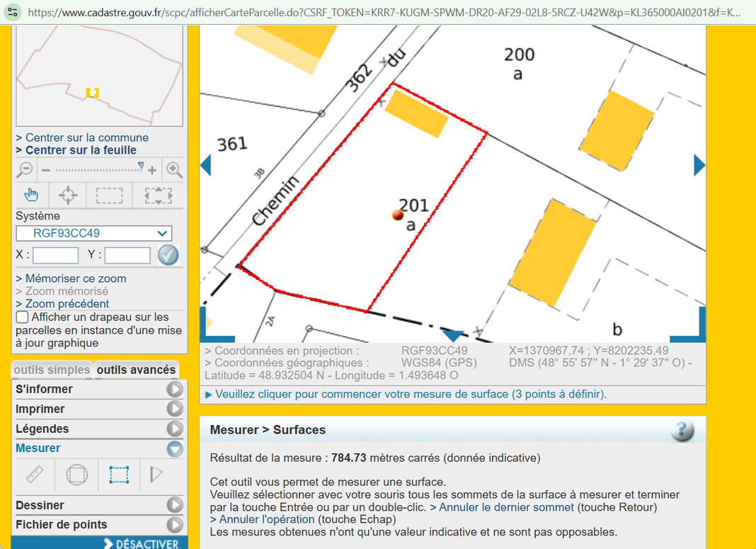Select the recenter crosshair tool
Image resolution: width=756 pixels, height=549 pixels.
[68, 196]
